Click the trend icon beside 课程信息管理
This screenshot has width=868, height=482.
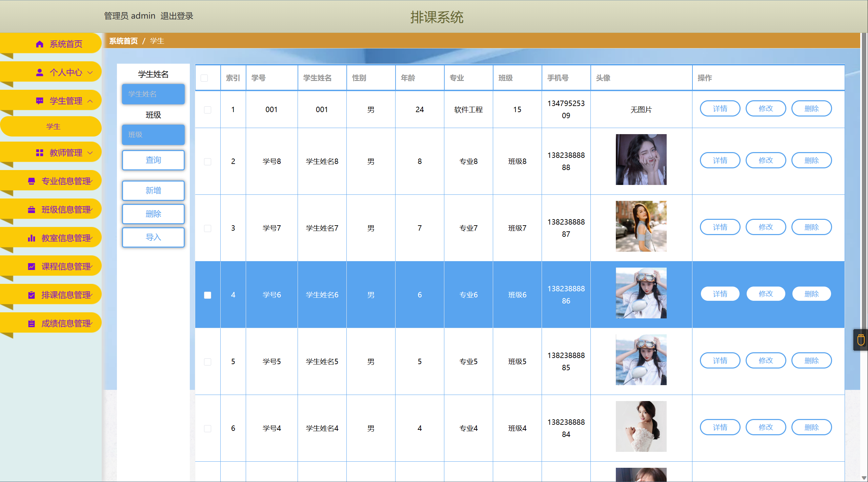point(32,267)
